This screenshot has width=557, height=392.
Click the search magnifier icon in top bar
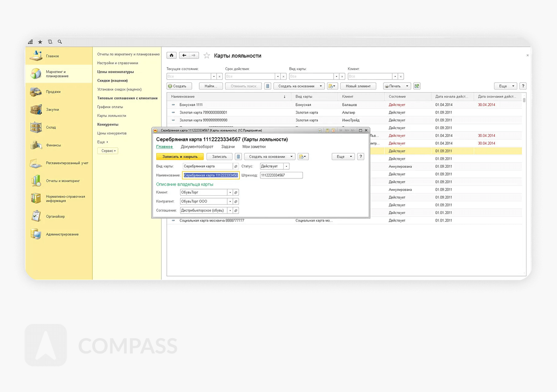[60, 42]
